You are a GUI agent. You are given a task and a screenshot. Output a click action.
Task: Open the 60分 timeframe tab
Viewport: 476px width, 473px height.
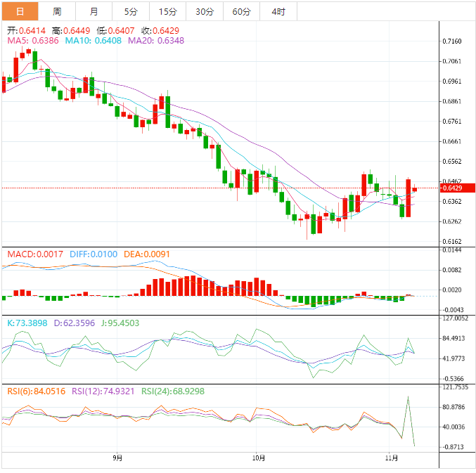[x=242, y=11]
